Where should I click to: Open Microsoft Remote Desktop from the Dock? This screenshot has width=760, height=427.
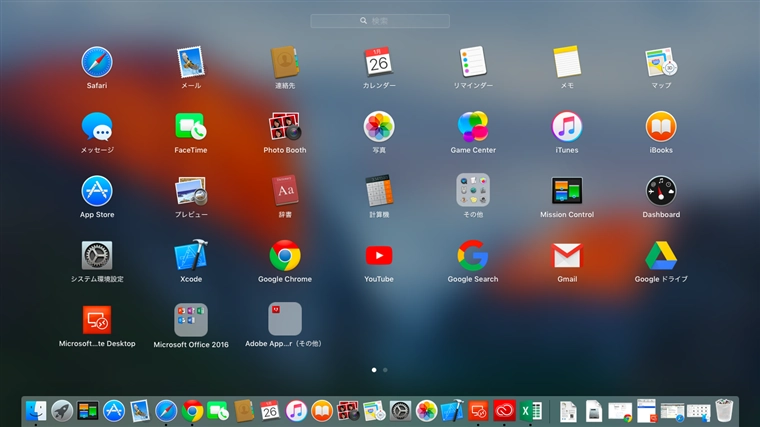tap(478, 411)
